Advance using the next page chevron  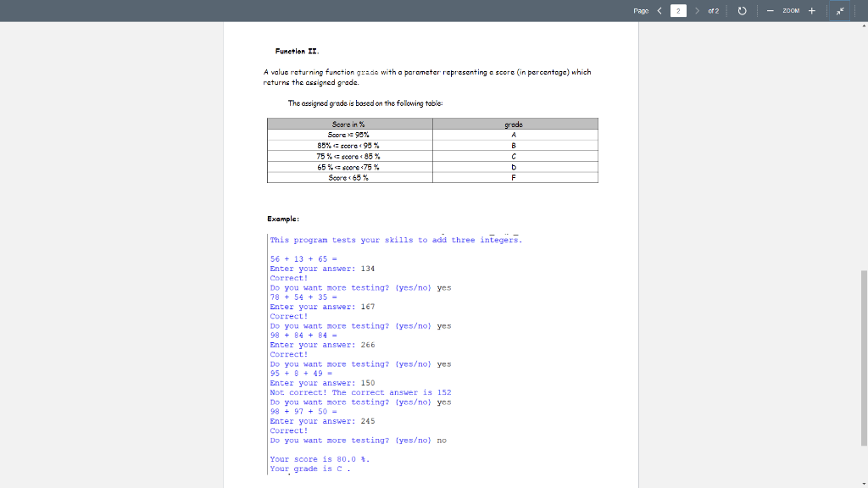pyautogui.click(x=695, y=10)
